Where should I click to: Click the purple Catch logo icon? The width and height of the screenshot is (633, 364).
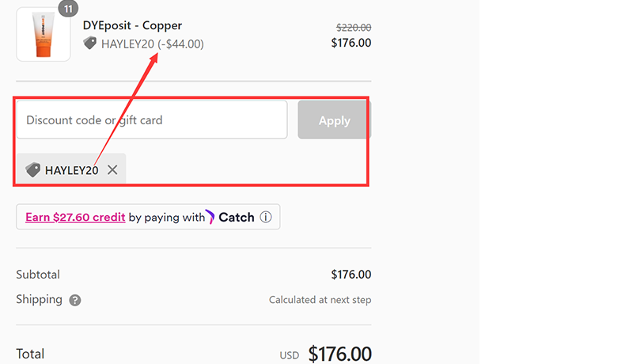210,217
